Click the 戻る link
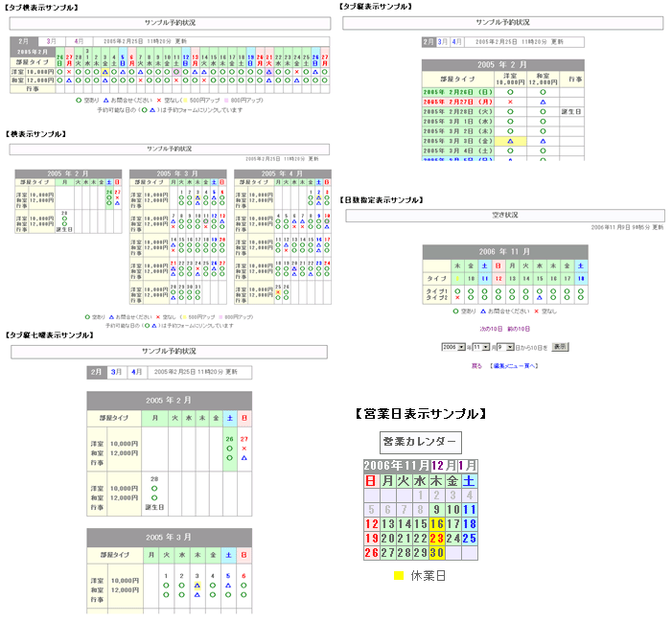The width and height of the screenshot is (672, 622). click(x=476, y=366)
